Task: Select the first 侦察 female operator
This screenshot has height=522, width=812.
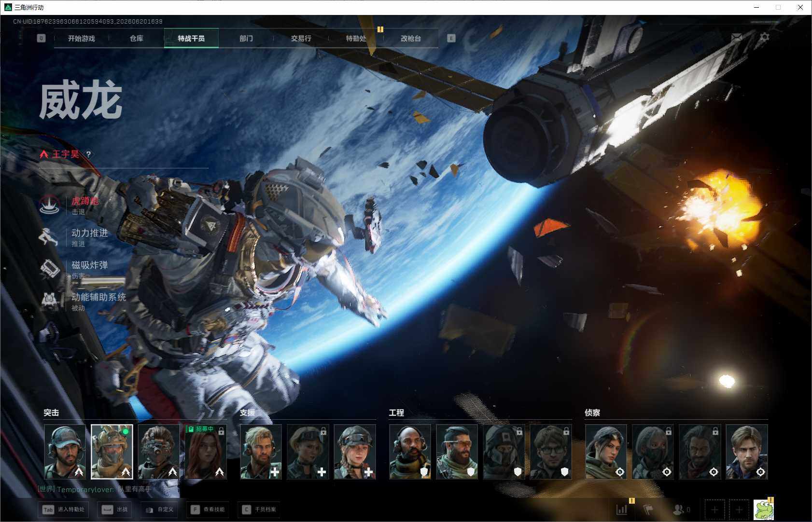Action: pos(606,452)
